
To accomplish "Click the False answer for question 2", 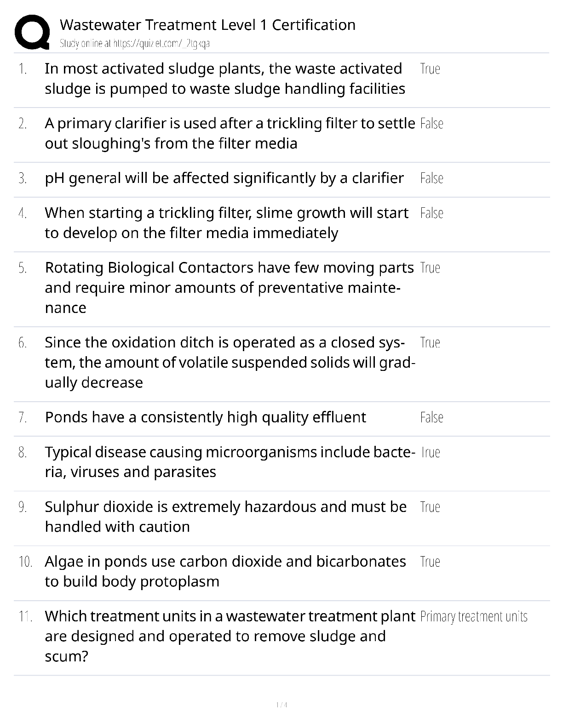I will pyautogui.click(x=431, y=124).
